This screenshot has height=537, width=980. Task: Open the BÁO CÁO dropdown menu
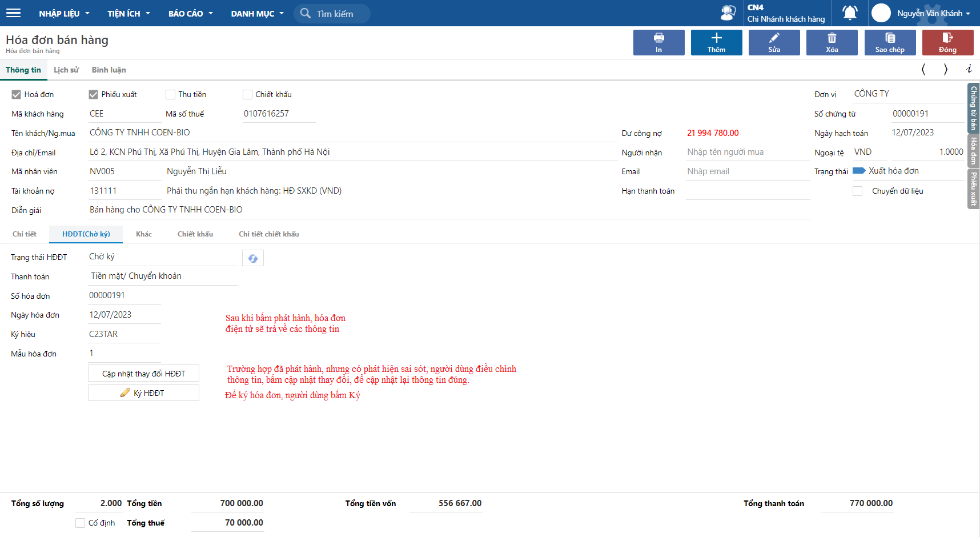click(190, 14)
